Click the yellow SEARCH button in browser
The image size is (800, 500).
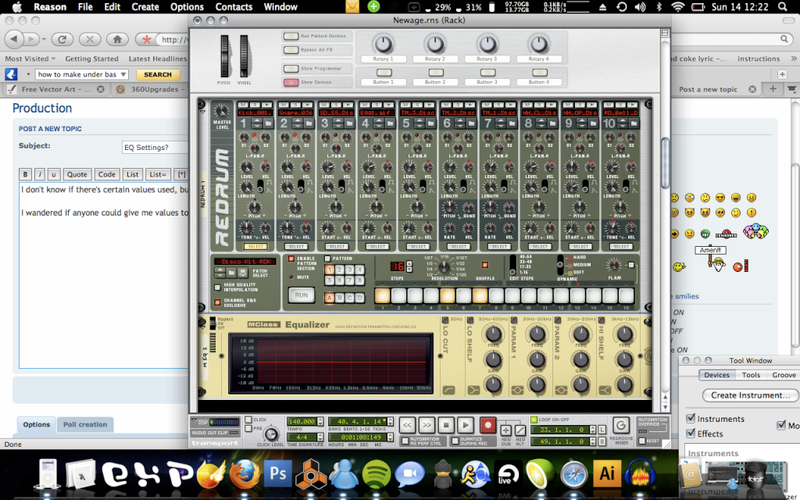coord(158,74)
